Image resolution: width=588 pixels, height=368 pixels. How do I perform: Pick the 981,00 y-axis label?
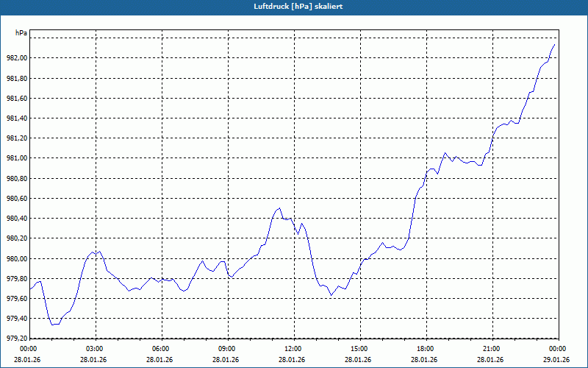tap(17, 158)
